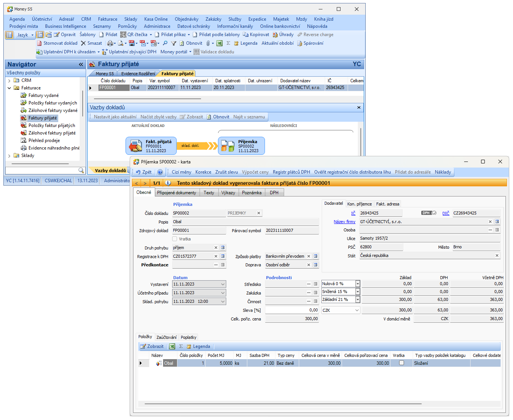Click next record arrow in orange bar
This screenshot has width=513, height=420.
(145, 183)
